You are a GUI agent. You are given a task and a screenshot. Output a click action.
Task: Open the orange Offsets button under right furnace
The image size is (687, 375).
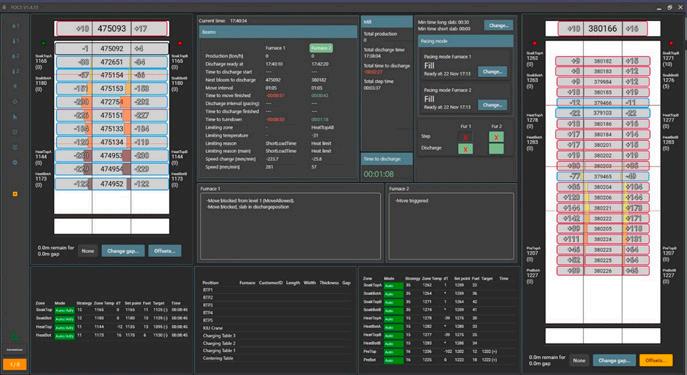click(655, 361)
